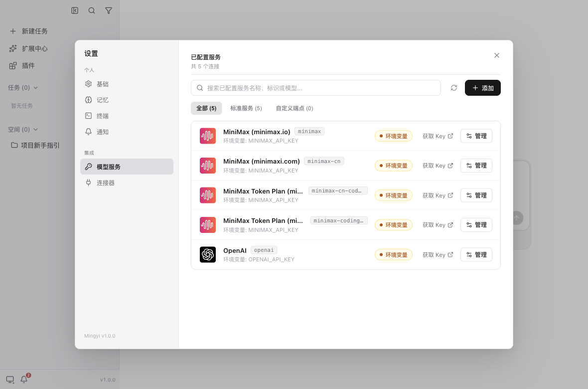Open 获取 Key link for minimax-cn-cod… row

pyautogui.click(x=438, y=195)
